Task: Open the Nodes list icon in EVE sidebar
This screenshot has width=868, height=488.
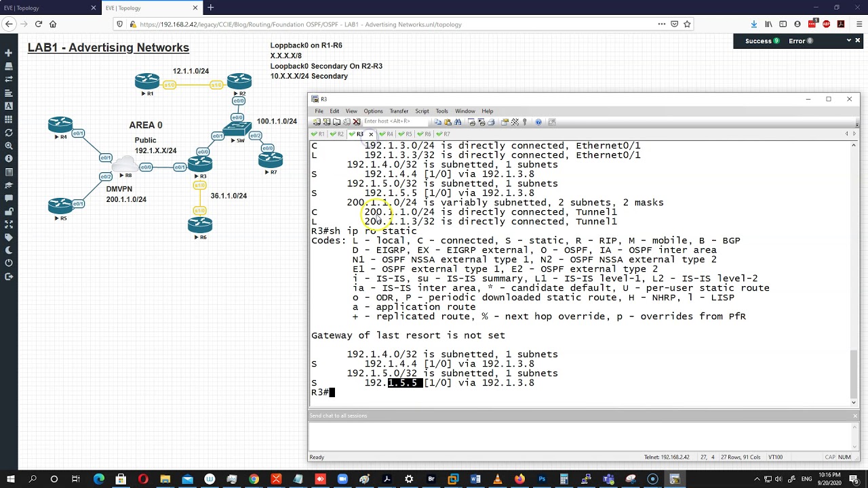Action: (x=8, y=66)
